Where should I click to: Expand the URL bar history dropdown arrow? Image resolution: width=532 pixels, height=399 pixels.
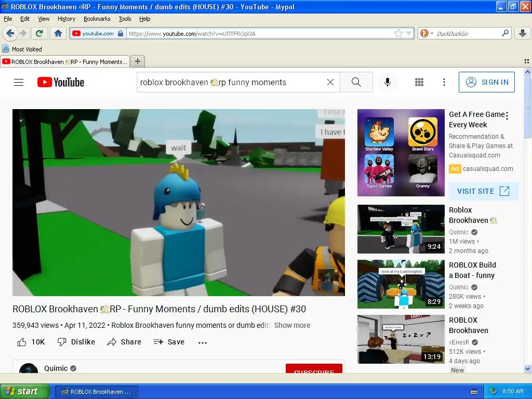[408, 33]
